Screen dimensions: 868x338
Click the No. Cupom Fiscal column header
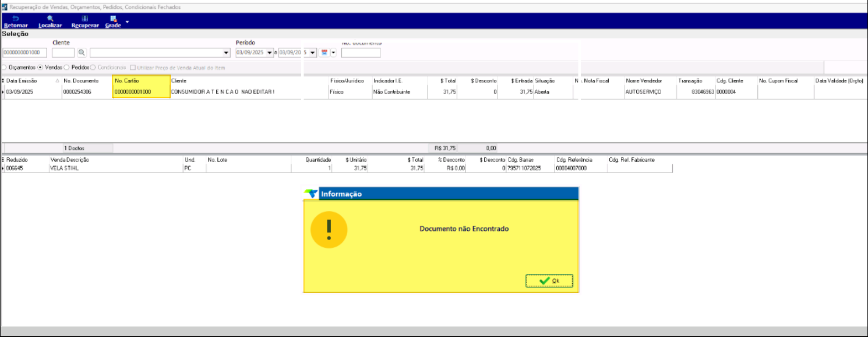click(x=785, y=80)
